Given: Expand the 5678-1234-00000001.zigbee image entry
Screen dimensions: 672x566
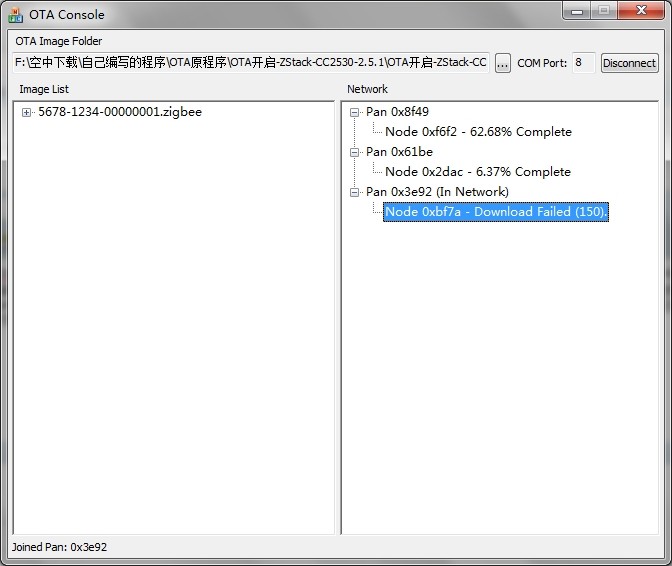Looking at the screenshot, I should (26, 113).
